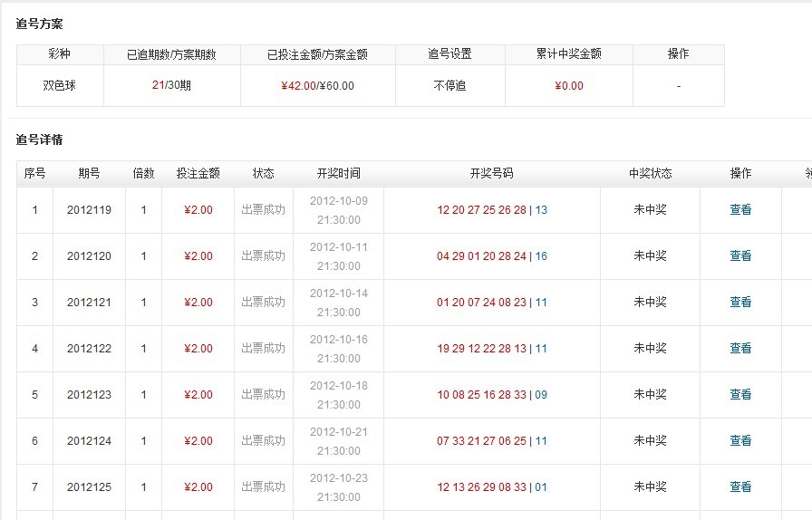Click the 不停追 setting value
This screenshot has height=520, width=812.
[449, 86]
